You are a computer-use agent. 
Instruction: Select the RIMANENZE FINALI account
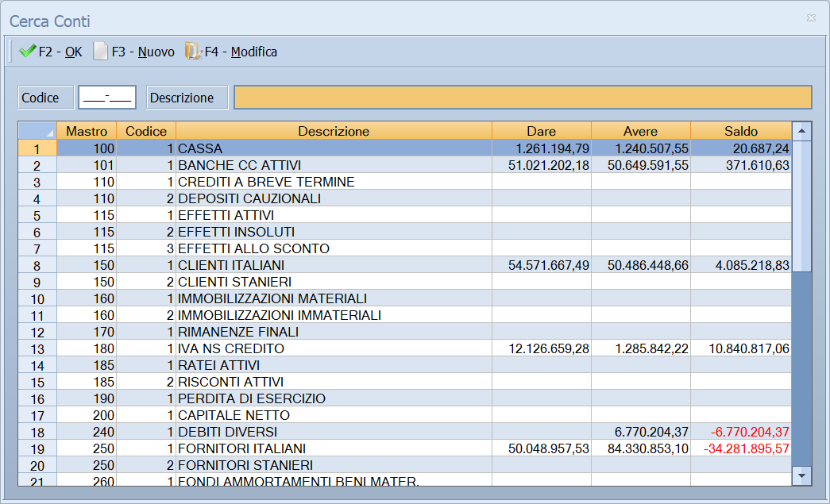405,332
